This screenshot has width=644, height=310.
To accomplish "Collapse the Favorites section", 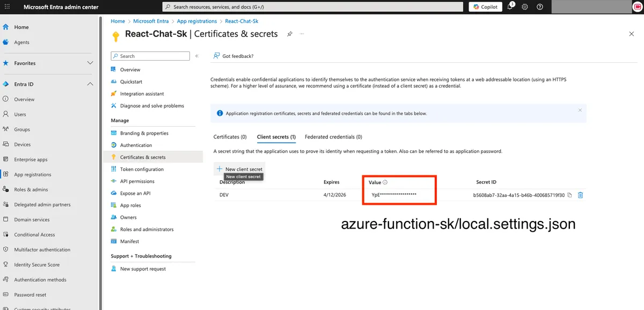I will (90, 63).
